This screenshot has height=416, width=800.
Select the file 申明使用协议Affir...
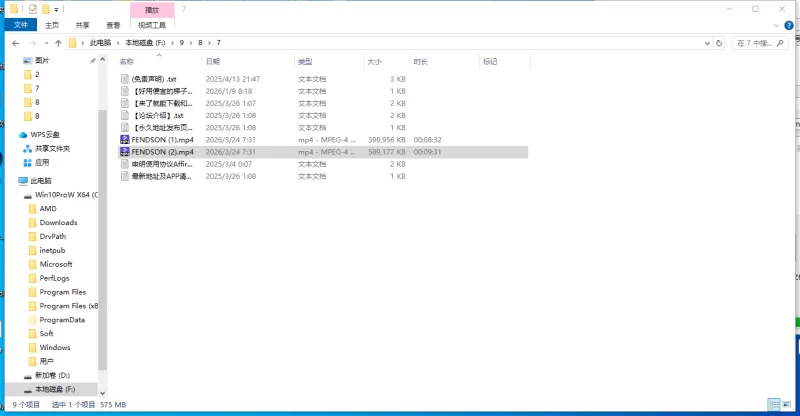pyautogui.click(x=162, y=164)
